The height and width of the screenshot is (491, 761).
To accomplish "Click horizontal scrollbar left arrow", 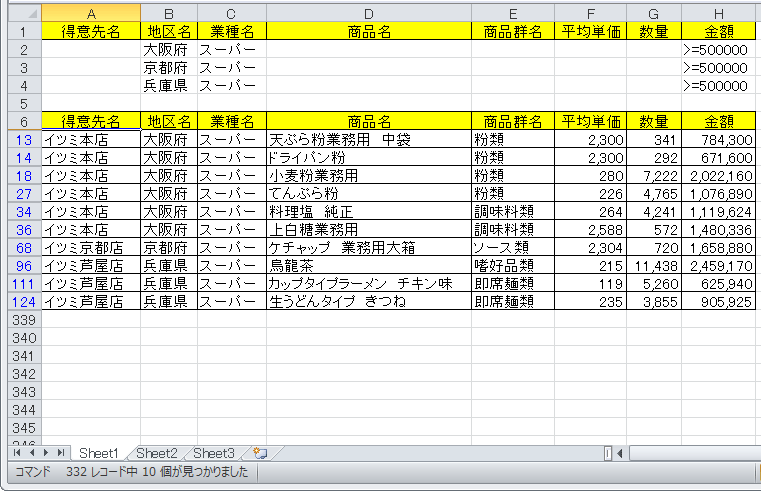I will (621, 453).
